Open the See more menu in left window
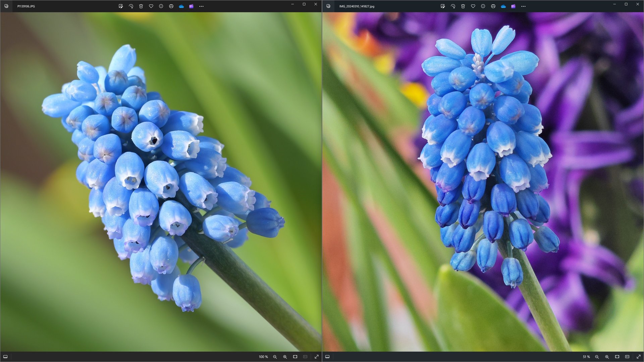This screenshot has width=644, height=362. pyautogui.click(x=201, y=6)
